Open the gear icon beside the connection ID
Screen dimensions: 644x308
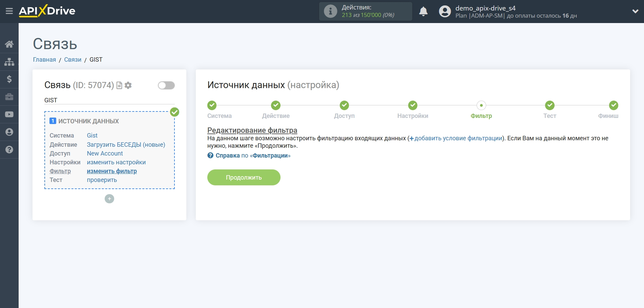click(128, 85)
